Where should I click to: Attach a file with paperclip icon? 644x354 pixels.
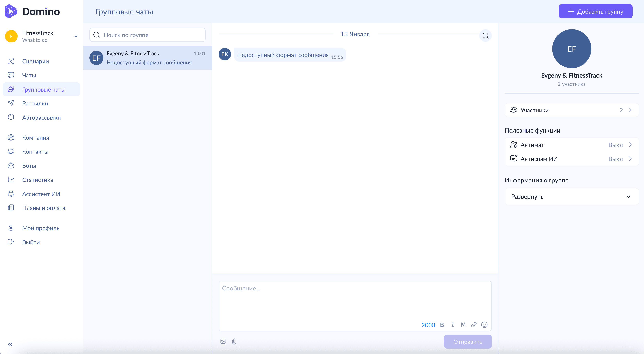click(234, 341)
